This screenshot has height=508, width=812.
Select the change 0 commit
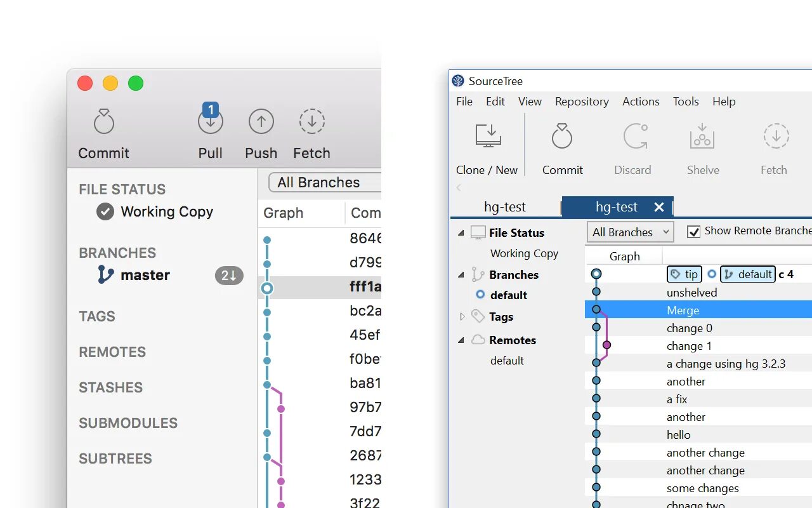[x=698, y=328]
